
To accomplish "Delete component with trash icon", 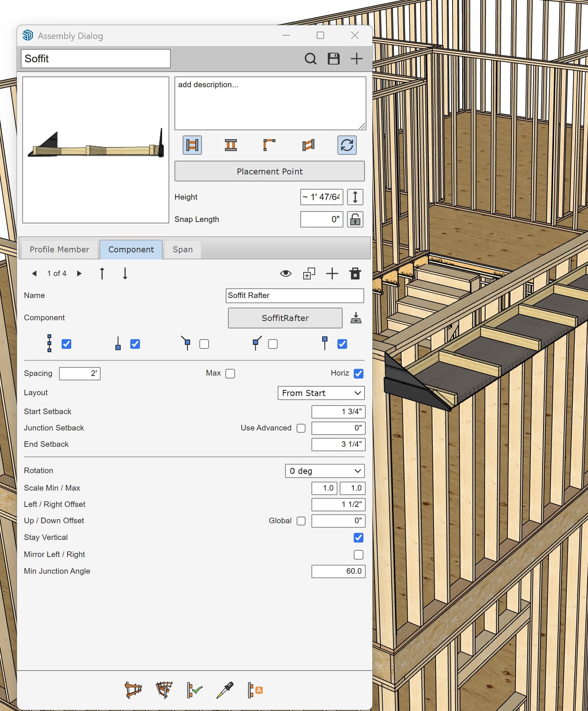I will [x=355, y=273].
